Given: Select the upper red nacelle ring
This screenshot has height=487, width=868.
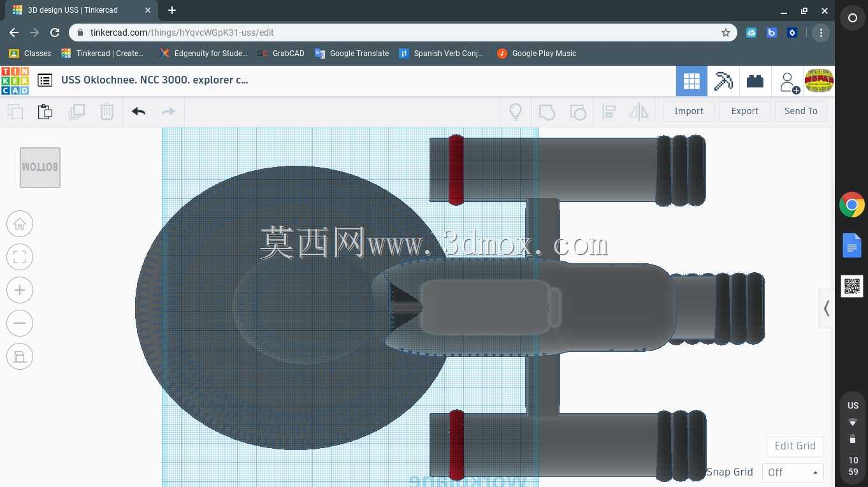Looking at the screenshot, I should tap(456, 170).
